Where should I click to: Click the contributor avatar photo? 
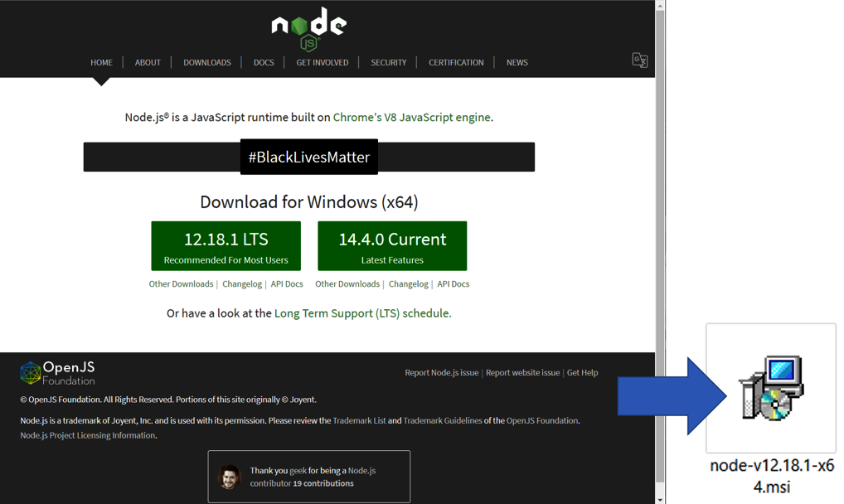point(230,477)
